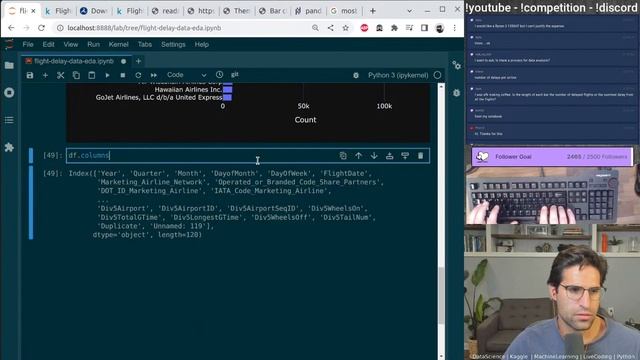This screenshot has width=640, height=360.
Task: Insert a cell below via the cell toolbar icon
Action: coord(405,156)
